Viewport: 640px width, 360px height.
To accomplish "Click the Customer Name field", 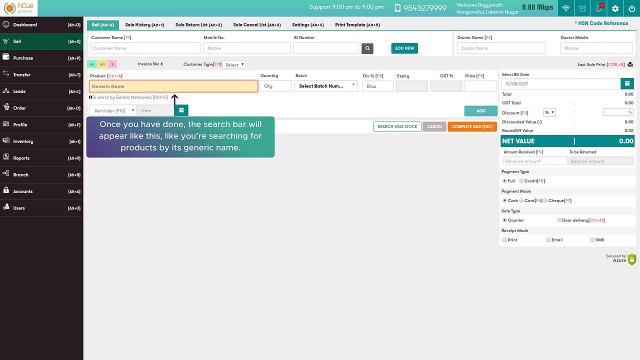I will [145, 48].
